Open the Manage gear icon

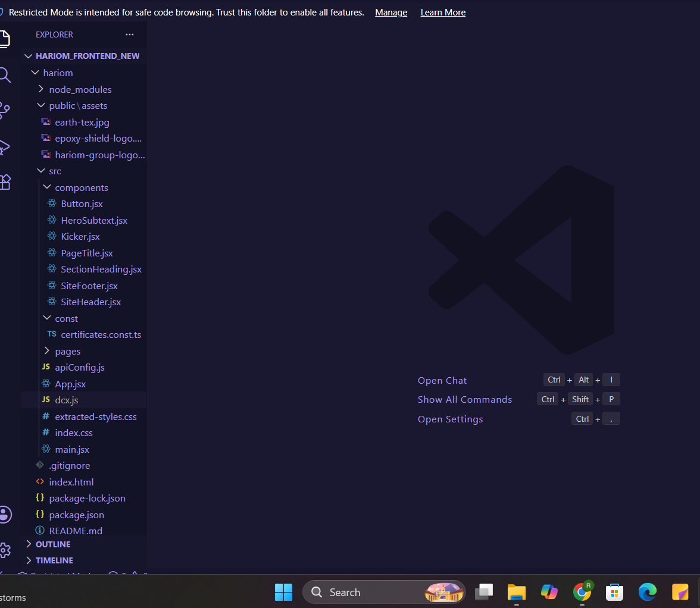tap(5, 550)
